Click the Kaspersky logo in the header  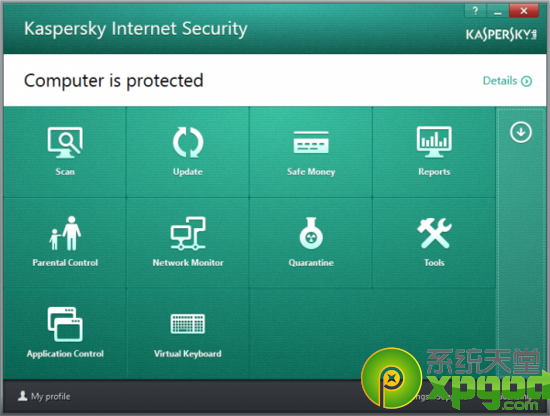pyautogui.click(x=501, y=35)
